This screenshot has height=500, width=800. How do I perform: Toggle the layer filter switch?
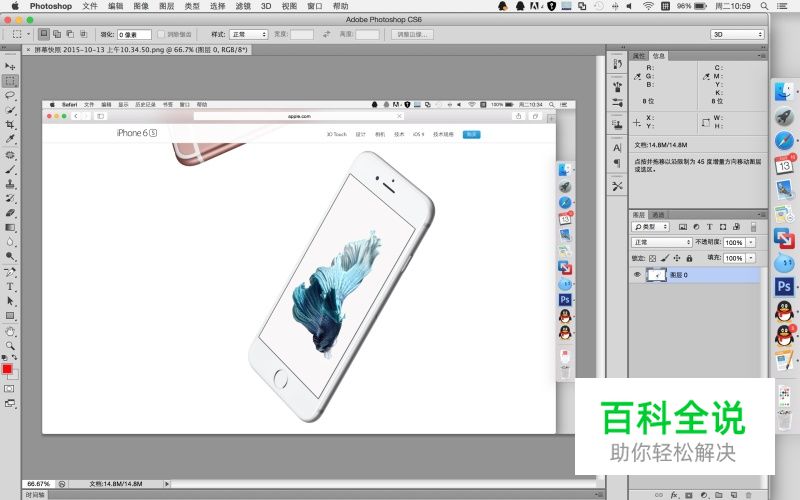coord(754,227)
